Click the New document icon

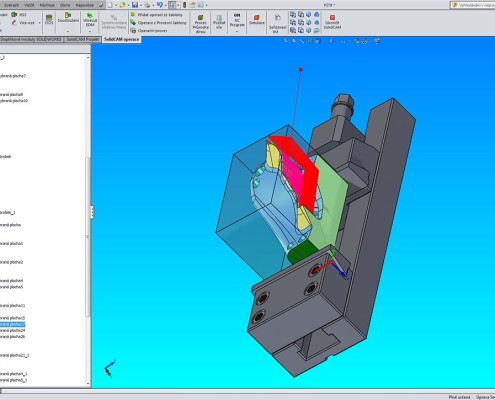[110, 5]
